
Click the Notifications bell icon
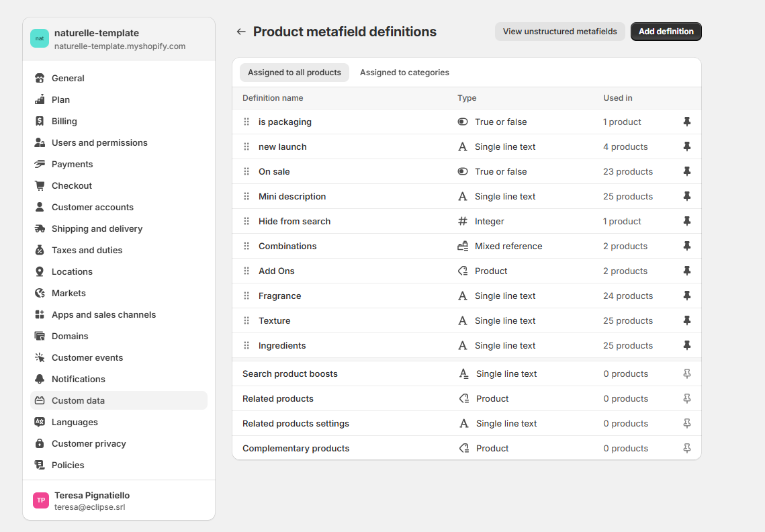(x=40, y=380)
